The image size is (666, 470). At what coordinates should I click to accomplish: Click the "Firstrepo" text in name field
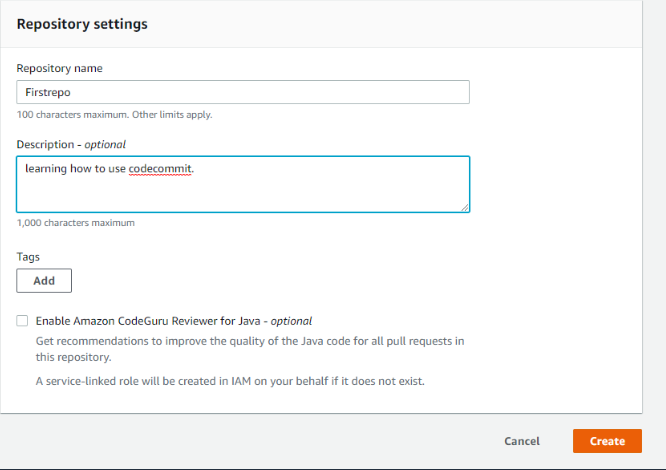click(47, 92)
